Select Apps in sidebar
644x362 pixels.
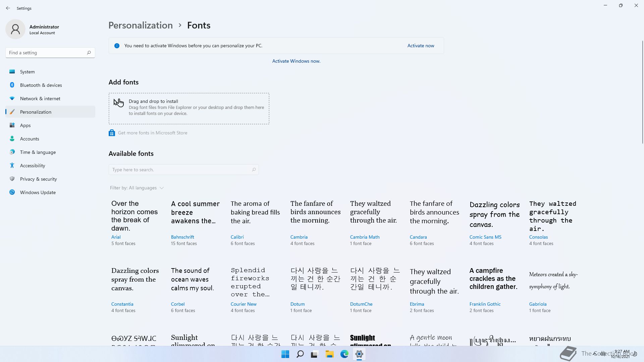pyautogui.click(x=50, y=125)
